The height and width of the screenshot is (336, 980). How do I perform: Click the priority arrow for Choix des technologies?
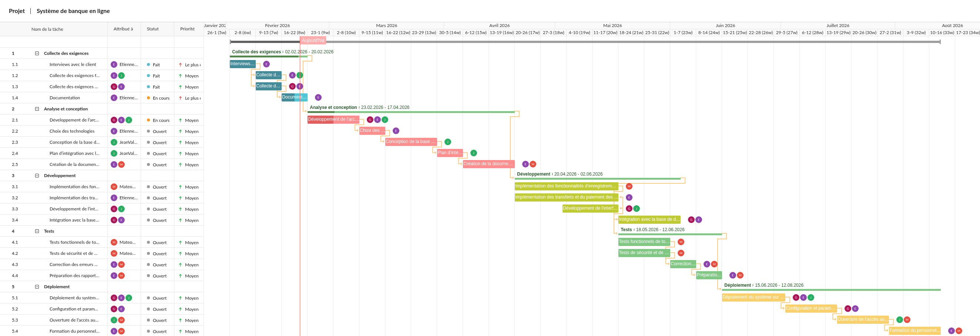point(180,132)
